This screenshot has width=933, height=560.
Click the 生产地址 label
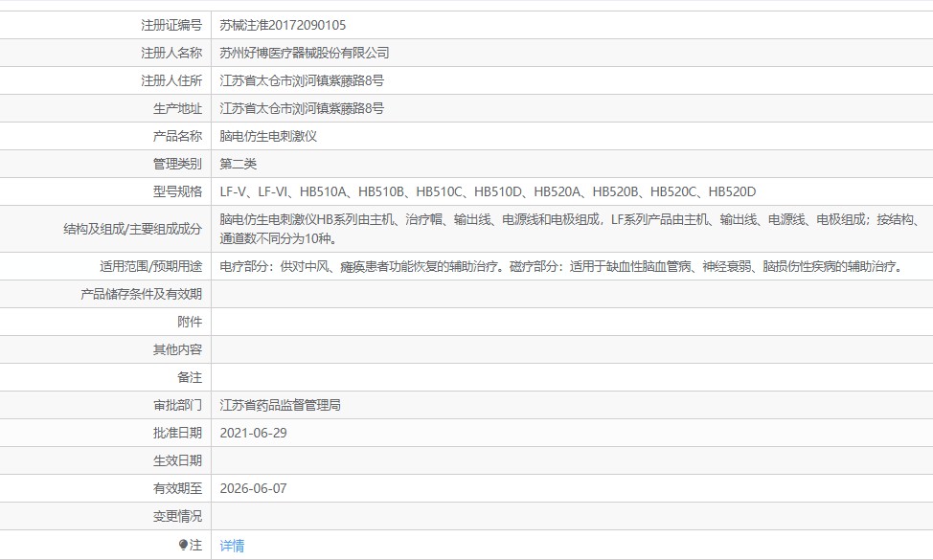(x=177, y=108)
